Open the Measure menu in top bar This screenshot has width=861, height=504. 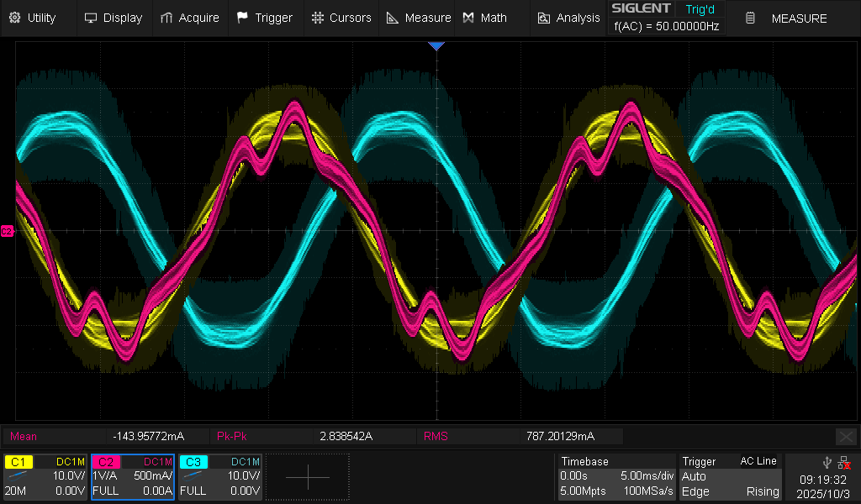[x=418, y=18]
